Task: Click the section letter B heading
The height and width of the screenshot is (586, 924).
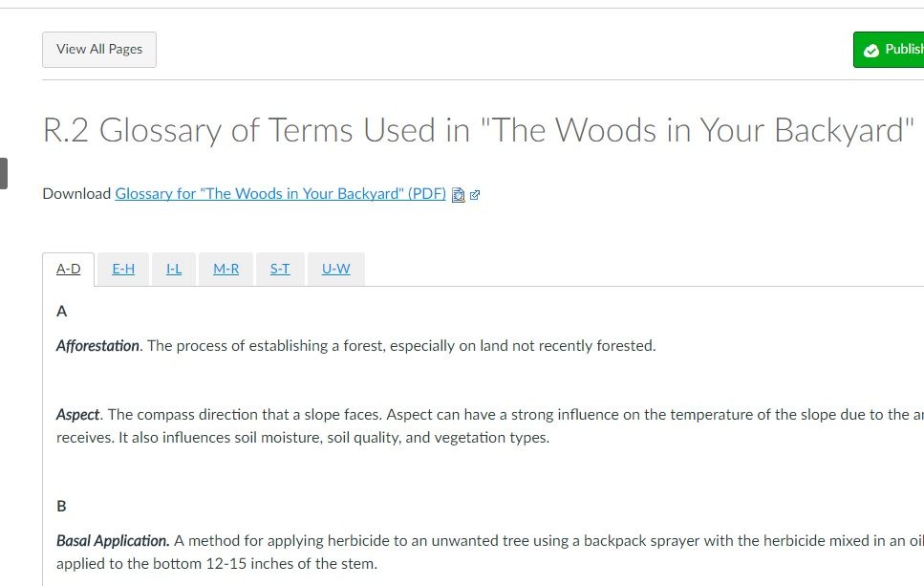Action: pyautogui.click(x=62, y=506)
